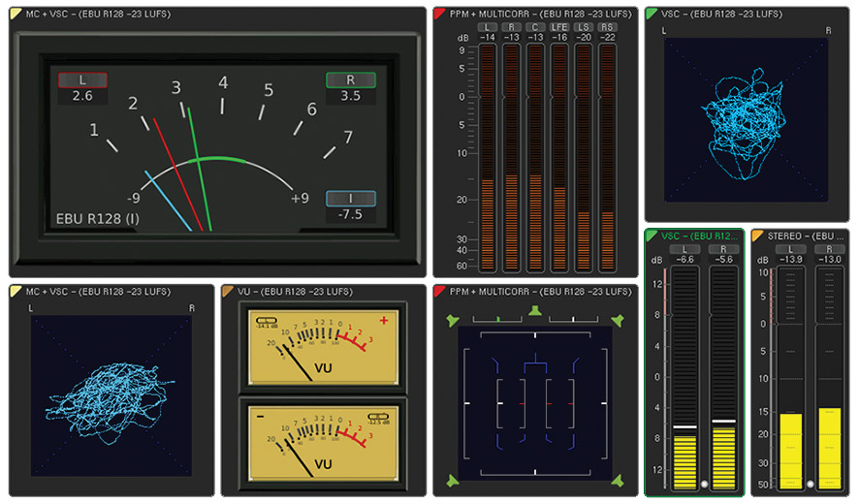
Task: Select the red L readout box on analog meter
Action: 82,80
